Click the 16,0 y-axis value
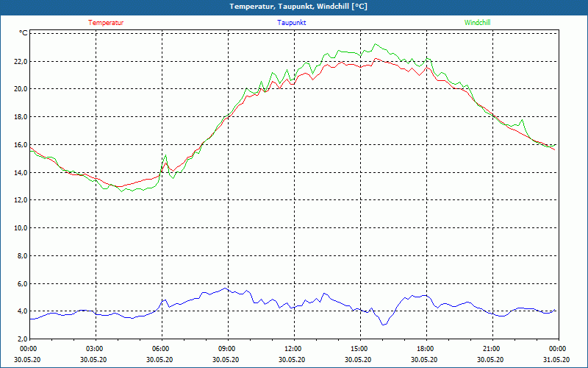Viewport: 588px width, 368px height. click(21, 144)
